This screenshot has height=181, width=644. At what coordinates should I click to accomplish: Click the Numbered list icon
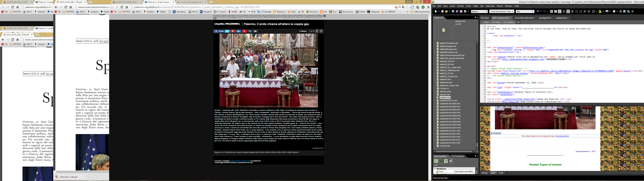(577, 12)
